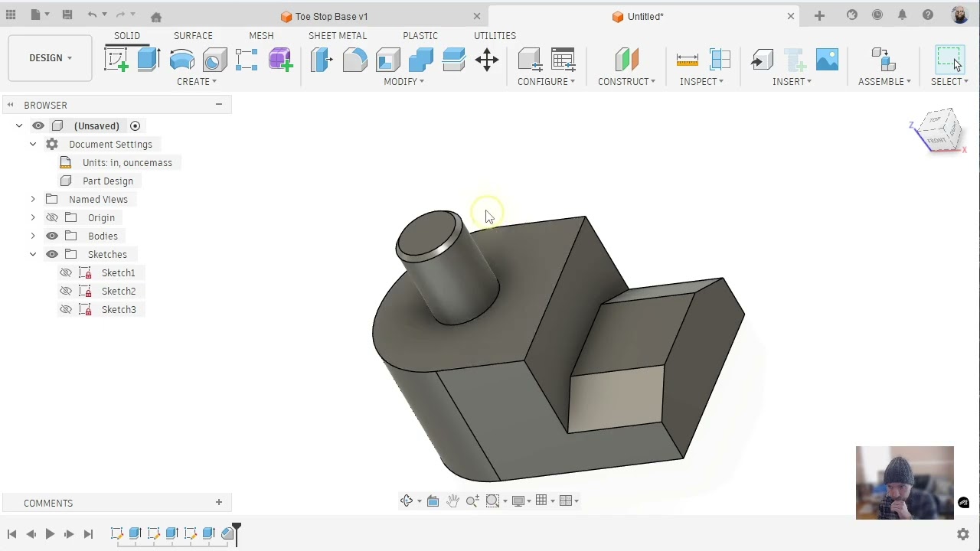Image resolution: width=980 pixels, height=551 pixels.
Task: Jump to timeline beginning
Action: click(x=11, y=534)
